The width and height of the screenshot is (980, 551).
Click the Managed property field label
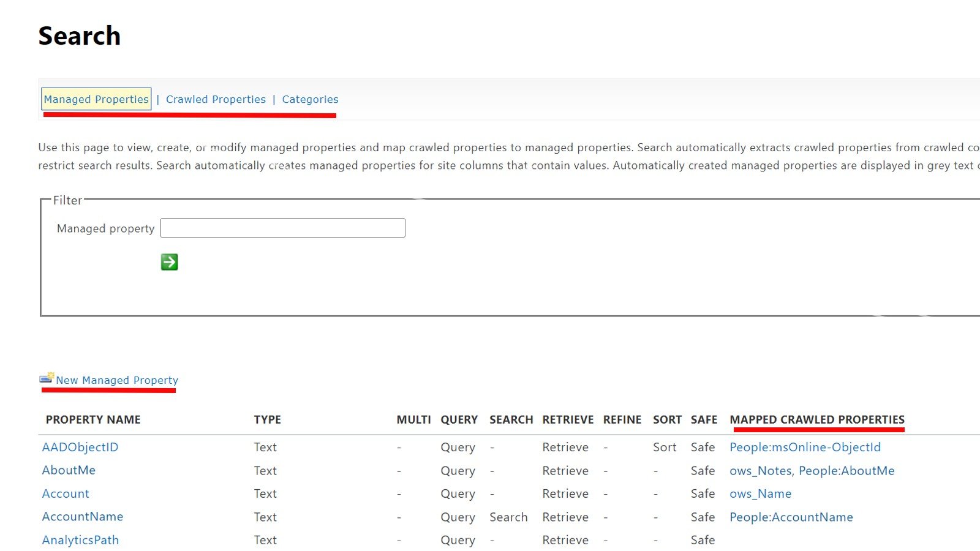pyautogui.click(x=105, y=228)
